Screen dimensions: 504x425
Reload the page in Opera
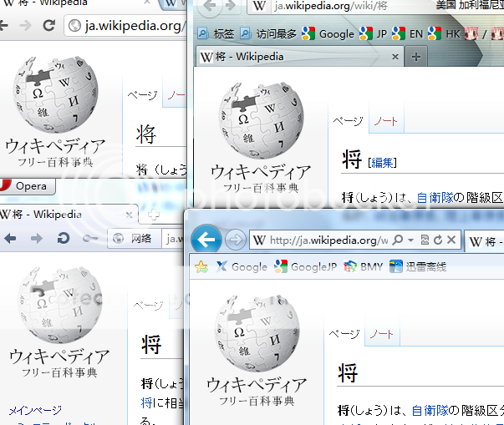[x=63, y=238]
